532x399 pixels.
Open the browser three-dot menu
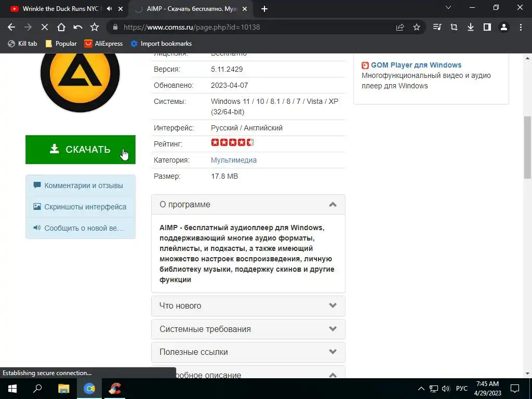point(521,27)
